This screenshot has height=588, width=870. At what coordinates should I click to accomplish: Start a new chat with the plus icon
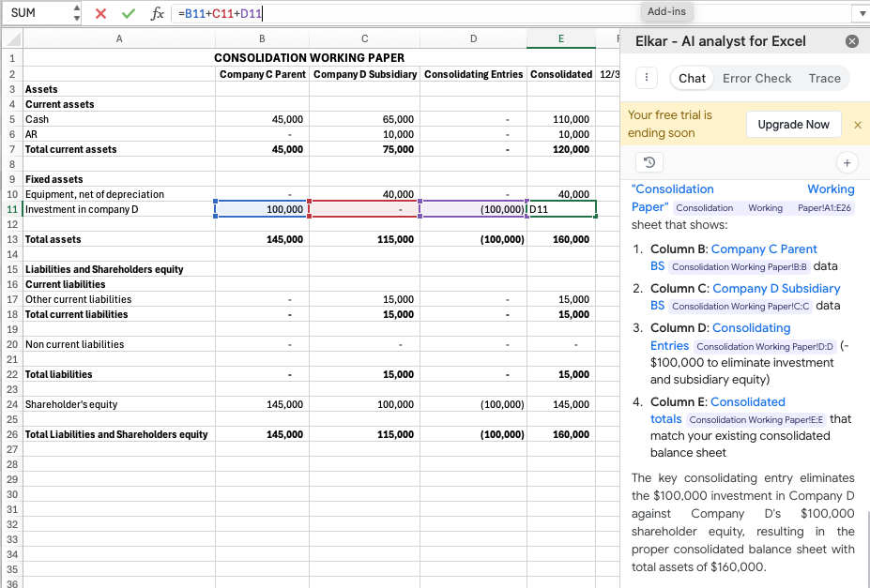[847, 162]
